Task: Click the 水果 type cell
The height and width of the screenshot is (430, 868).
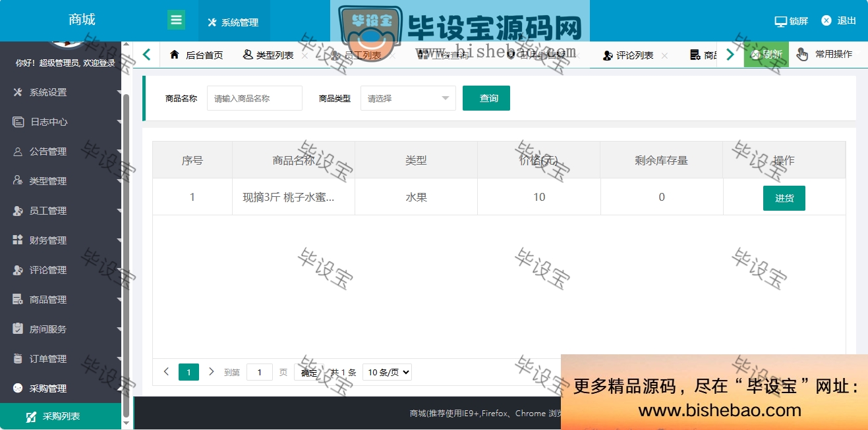Action: point(416,197)
